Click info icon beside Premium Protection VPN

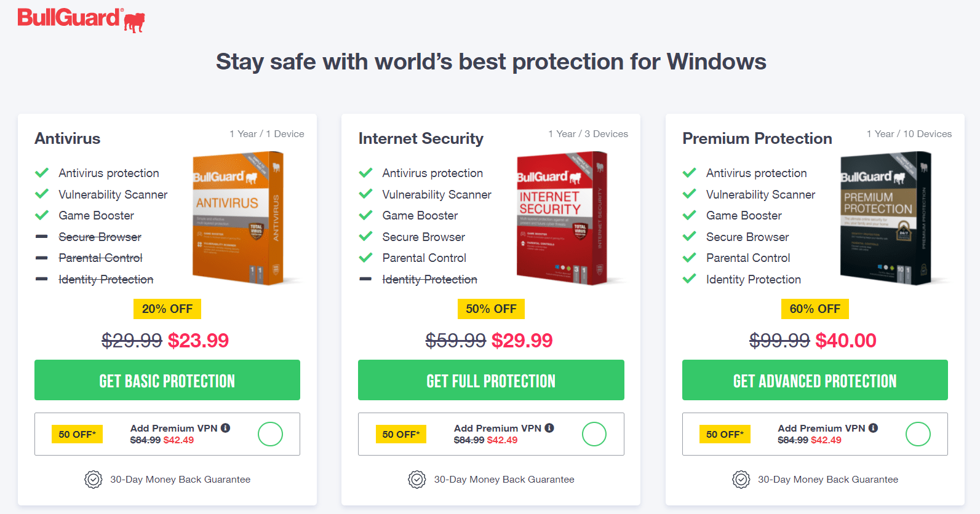(x=873, y=428)
